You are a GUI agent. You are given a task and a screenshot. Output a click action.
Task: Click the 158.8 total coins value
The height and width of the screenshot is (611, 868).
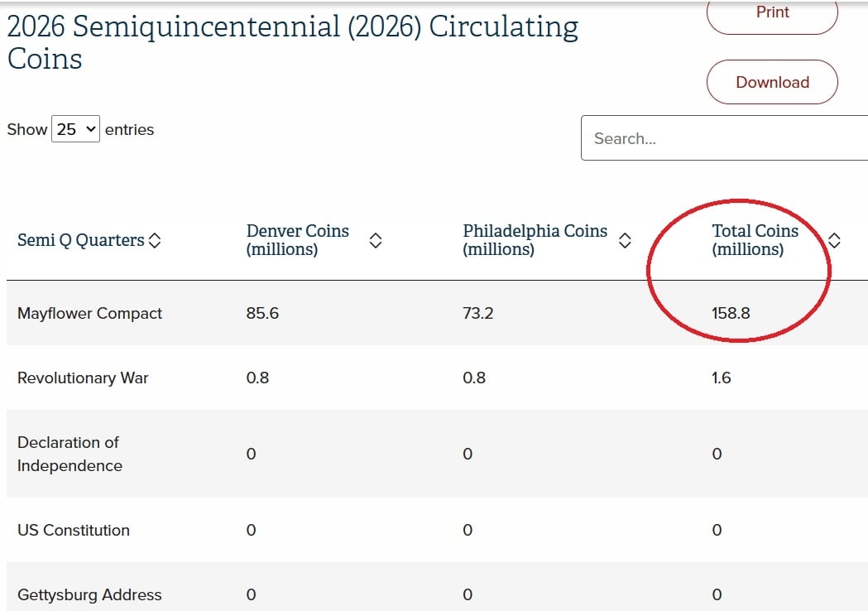click(x=731, y=313)
